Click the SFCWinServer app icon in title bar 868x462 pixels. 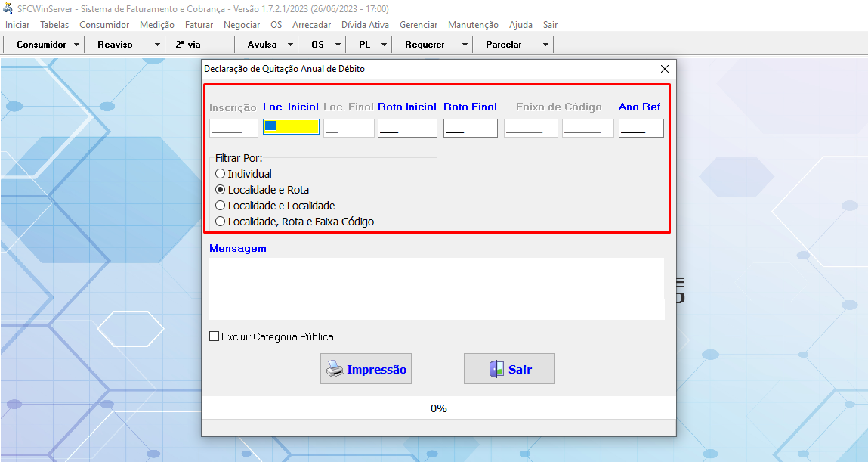click(8, 8)
